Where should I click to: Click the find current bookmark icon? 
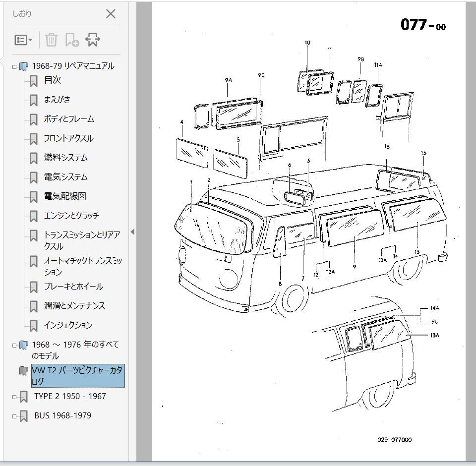(93, 40)
